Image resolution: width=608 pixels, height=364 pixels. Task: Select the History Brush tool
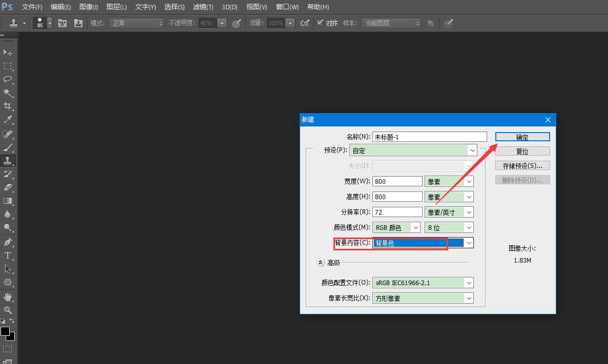[x=7, y=174]
